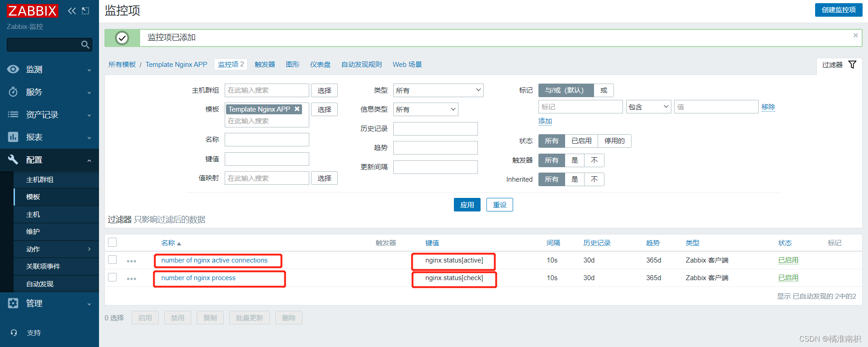Image resolution: width=868 pixels, height=347 pixels.
Task: Open the 自动发现规则 tab
Action: (362, 65)
